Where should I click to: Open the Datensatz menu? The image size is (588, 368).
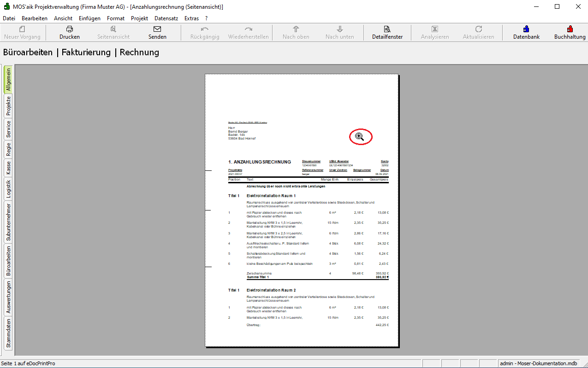click(x=166, y=18)
